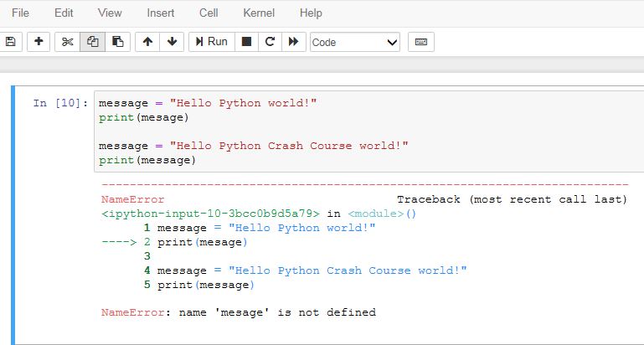Insert a cell below with the plus icon
Screen dimensions: 644x345
(39, 42)
